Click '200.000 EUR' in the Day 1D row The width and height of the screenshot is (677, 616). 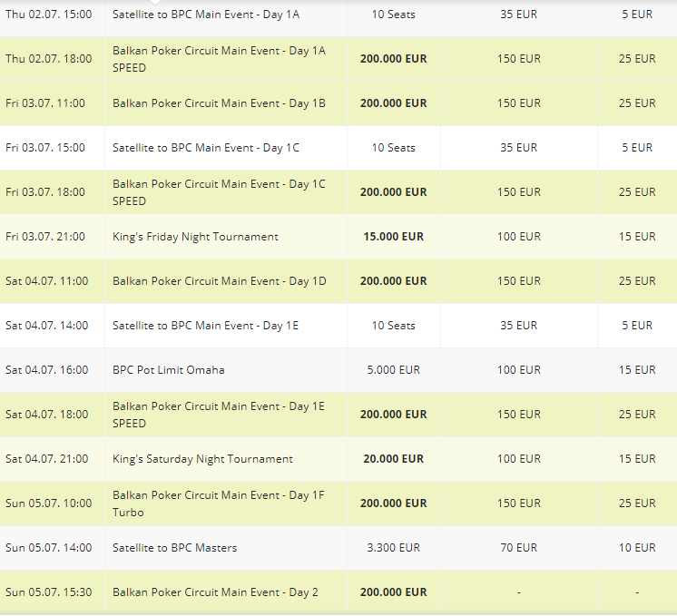point(393,281)
